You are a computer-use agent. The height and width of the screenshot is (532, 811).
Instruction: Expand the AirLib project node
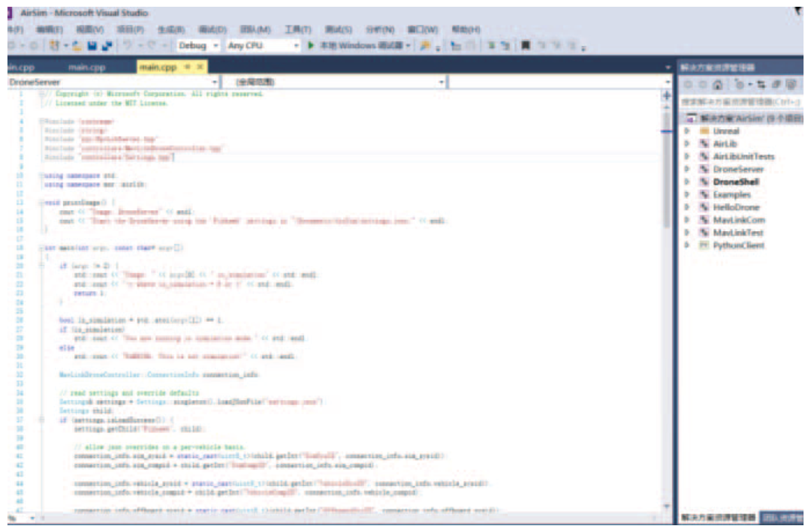point(686,144)
